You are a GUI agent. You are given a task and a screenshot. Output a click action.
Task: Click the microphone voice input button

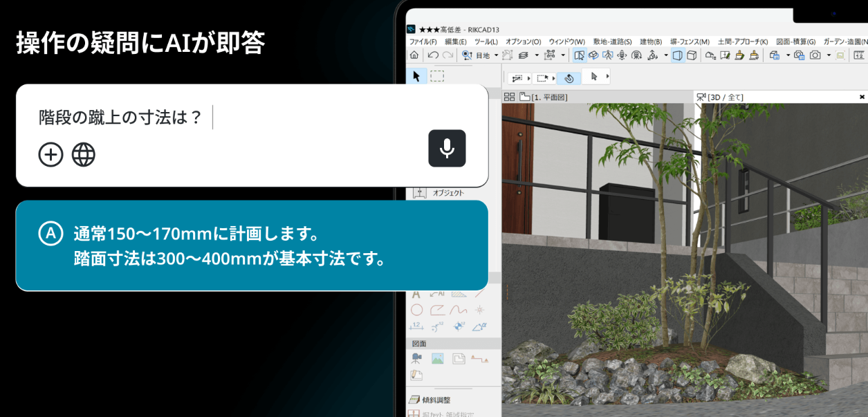447,148
